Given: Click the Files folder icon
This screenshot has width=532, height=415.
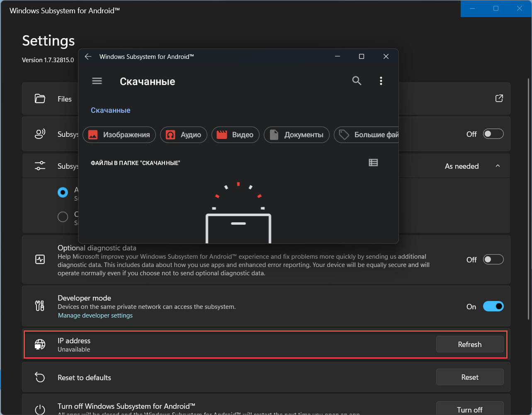Looking at the screenshot, I should coord(40,99).
